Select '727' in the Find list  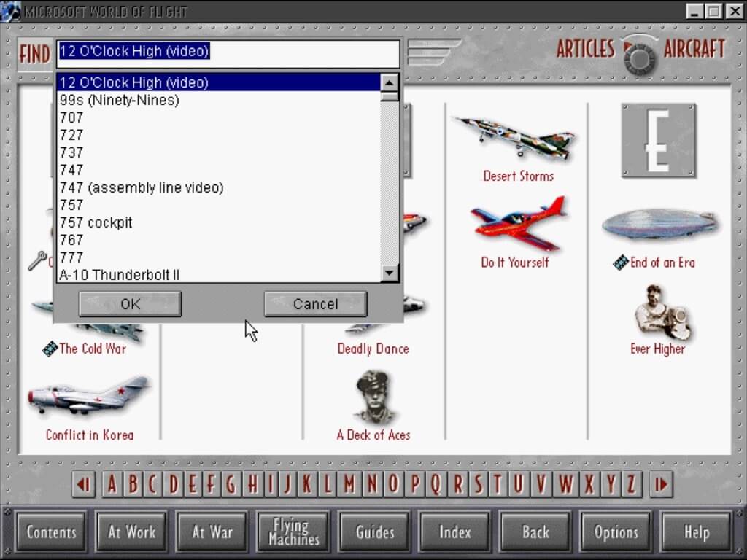[219, 135]
